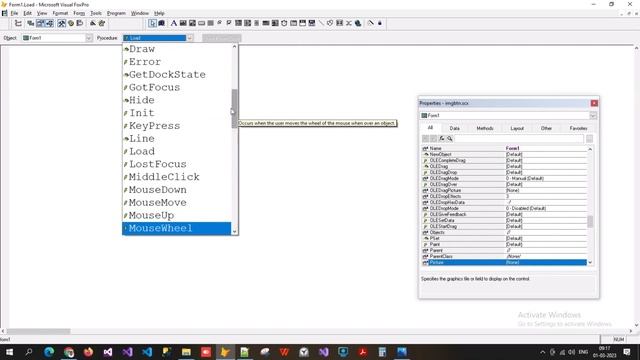
Task: Select the Line control tool
Action: (x=321, y=23)
